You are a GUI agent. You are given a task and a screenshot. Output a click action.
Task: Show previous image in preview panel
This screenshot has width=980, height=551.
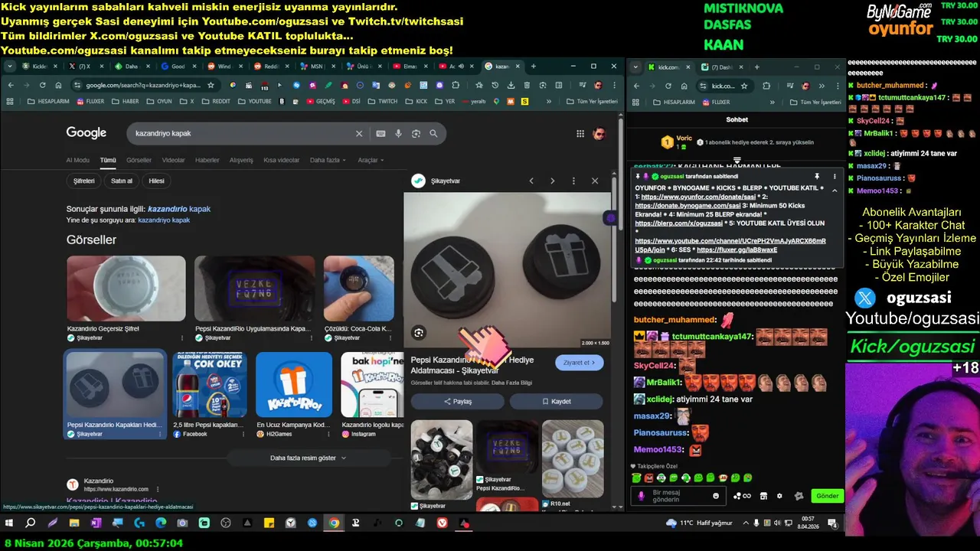click(x=531, y=181)
